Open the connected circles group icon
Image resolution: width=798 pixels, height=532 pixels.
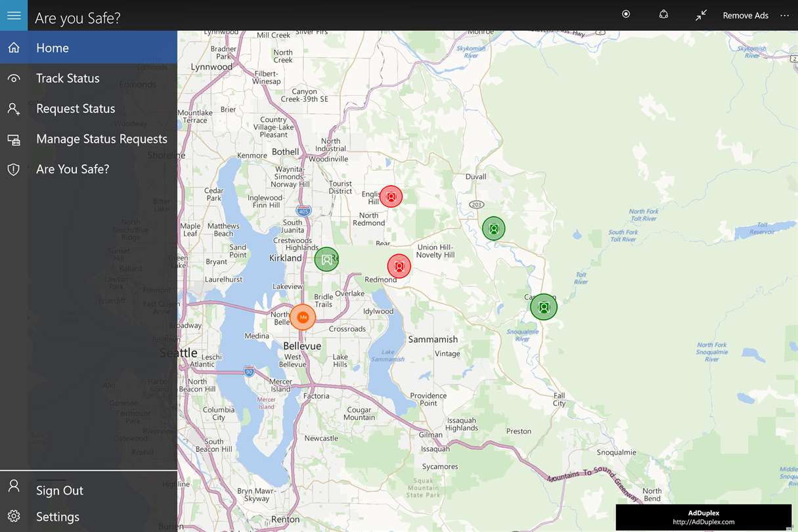[x=663, y=14]
